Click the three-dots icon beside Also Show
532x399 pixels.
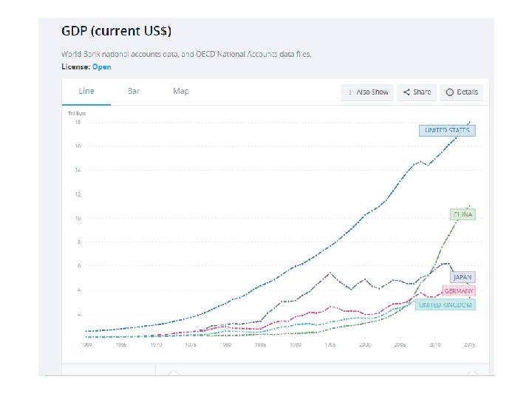click(349, 92)
